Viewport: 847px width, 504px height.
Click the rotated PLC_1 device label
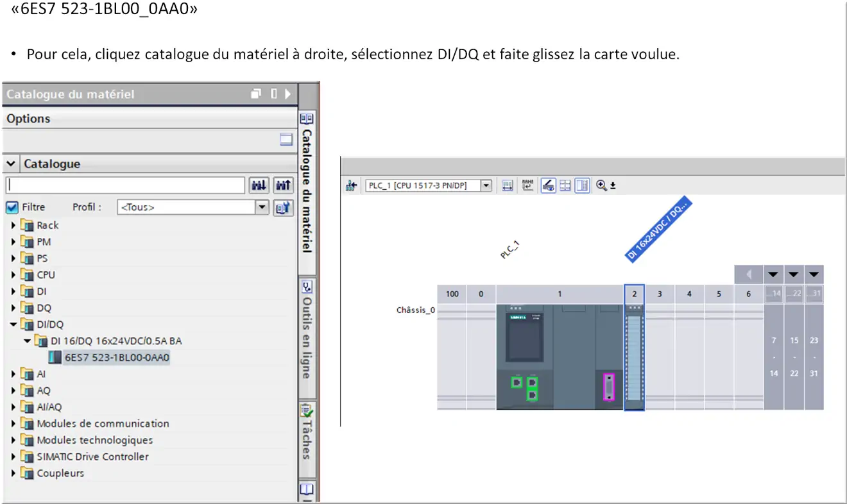tap(509, 249)
